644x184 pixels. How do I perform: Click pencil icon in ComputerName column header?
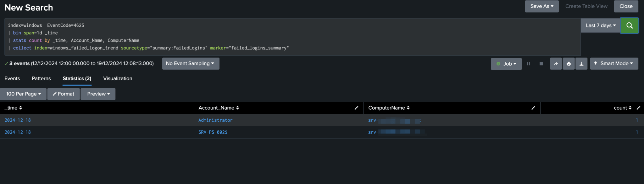tap(533, 108)
